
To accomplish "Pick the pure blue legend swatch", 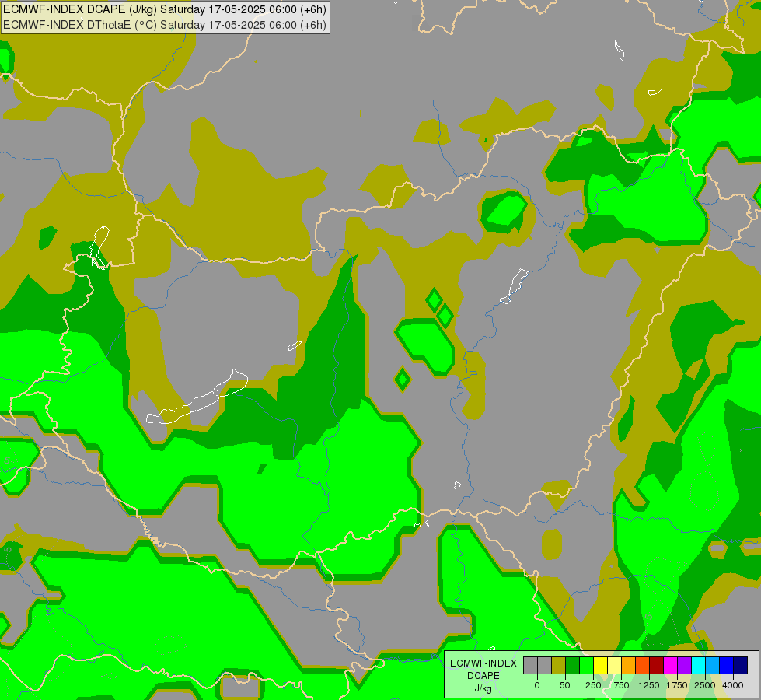I will (x=727, y=665).
